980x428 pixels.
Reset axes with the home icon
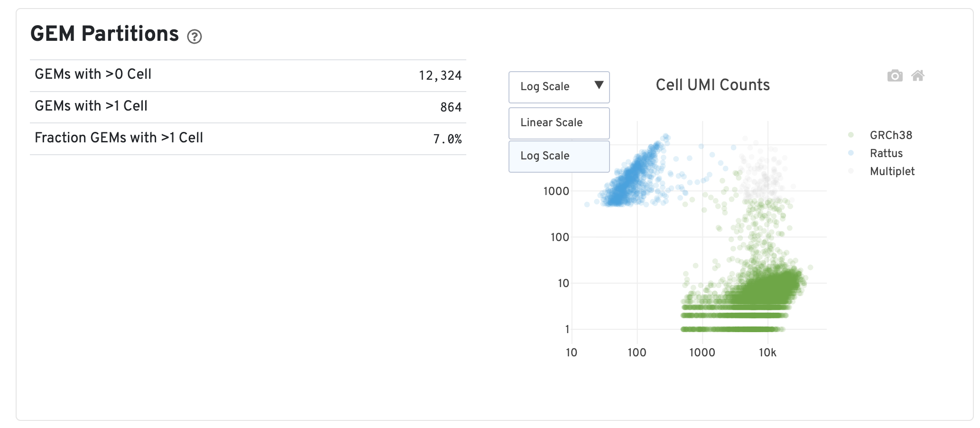[x=918, y=76]
